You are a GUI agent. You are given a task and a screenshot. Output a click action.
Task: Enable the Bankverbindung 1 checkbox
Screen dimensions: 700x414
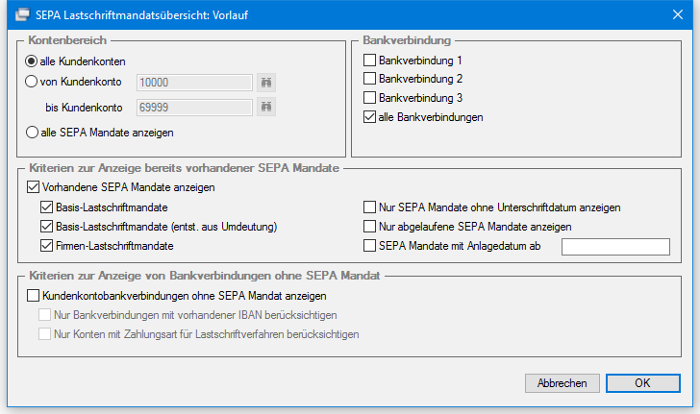(x=369, y=60)
